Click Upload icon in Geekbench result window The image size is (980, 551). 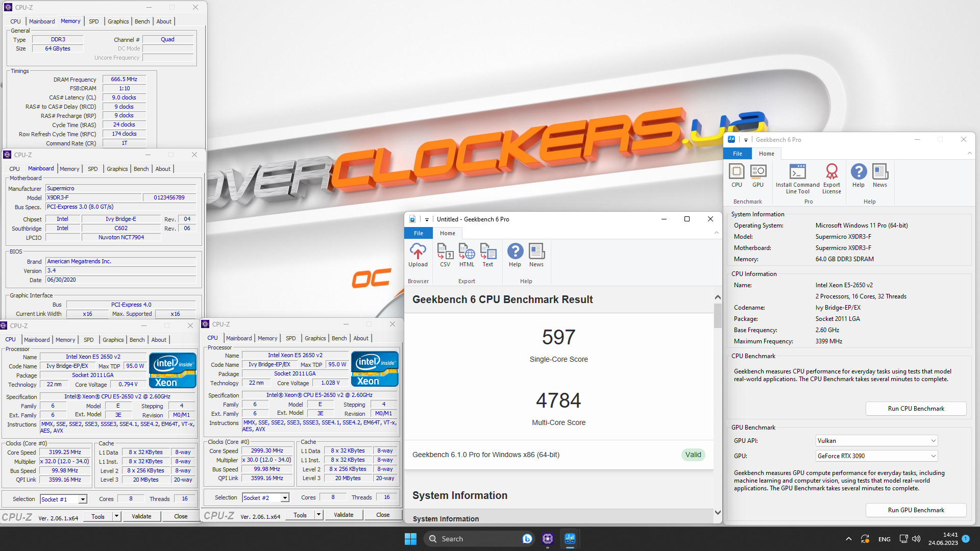(x=418, y=255)
